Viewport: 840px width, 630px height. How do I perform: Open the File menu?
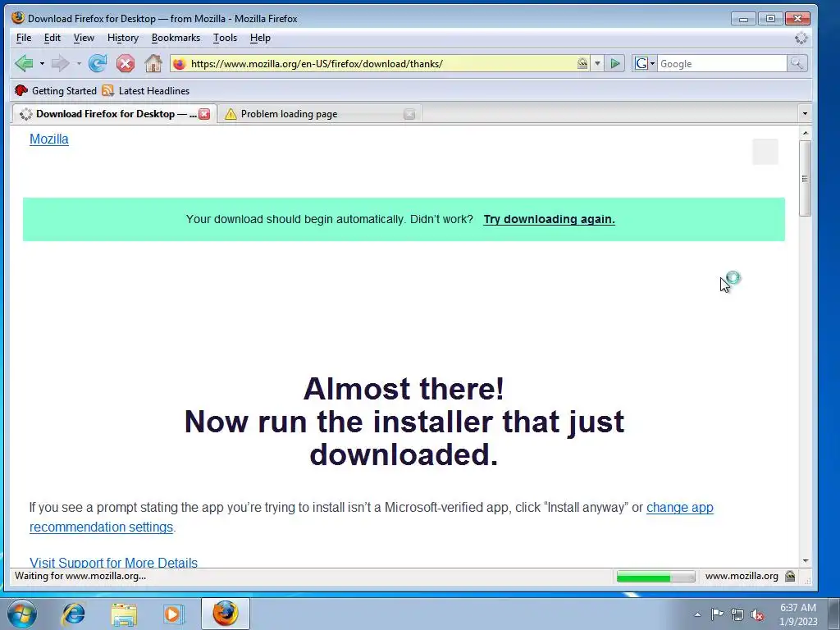click(24, 38)
